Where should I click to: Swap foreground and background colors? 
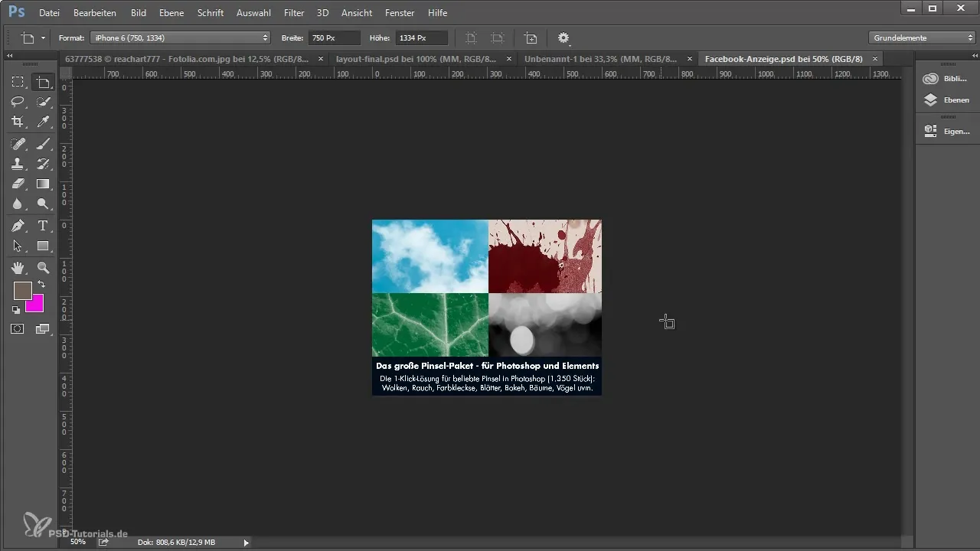tap(41, 285)
